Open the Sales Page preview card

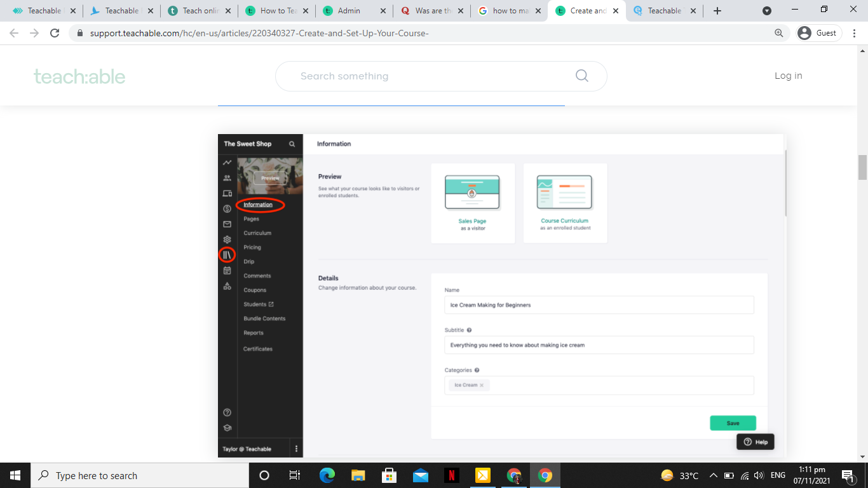[473, 203]
